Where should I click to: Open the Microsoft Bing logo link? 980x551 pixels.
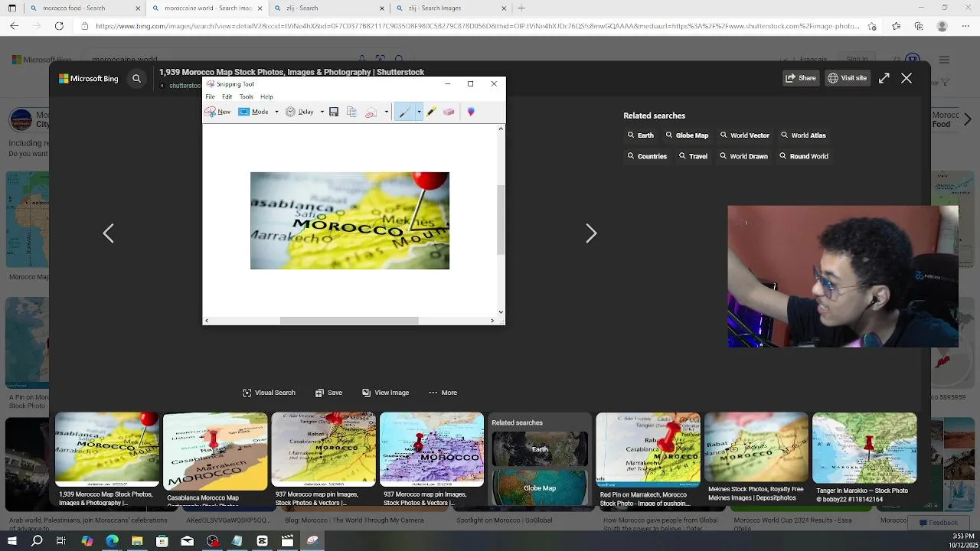click(89, 78)
